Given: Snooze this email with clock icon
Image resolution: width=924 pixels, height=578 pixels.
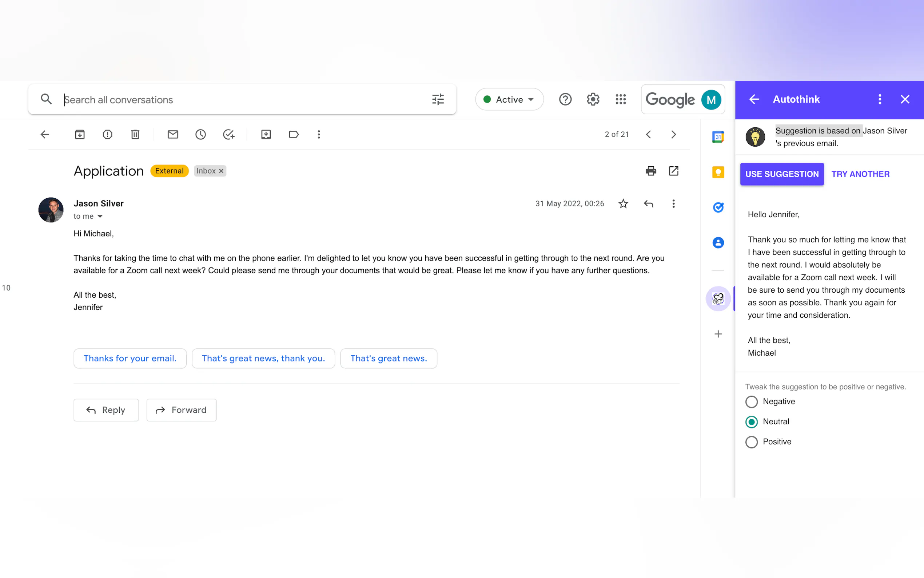Looking at the screenshot, I should point(200,134).
